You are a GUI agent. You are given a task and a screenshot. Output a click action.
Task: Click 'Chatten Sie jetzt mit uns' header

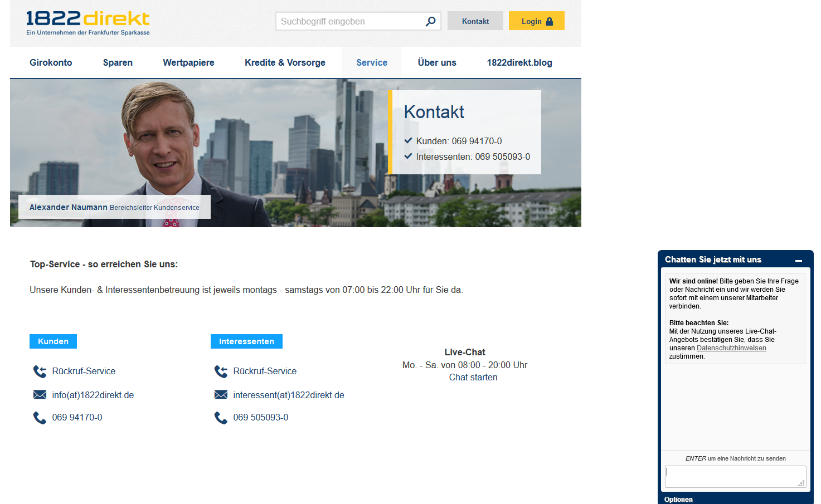[x=713, y=260]
